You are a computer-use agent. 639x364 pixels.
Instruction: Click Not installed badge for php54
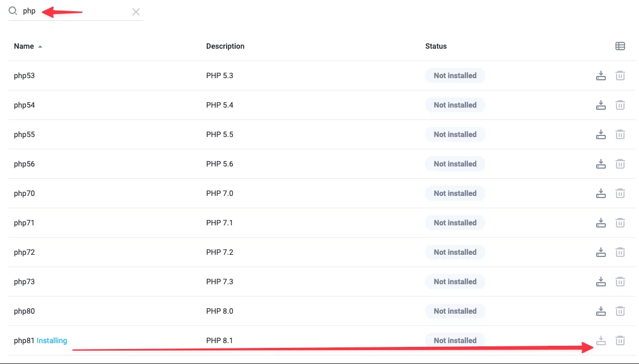(455, 105)
